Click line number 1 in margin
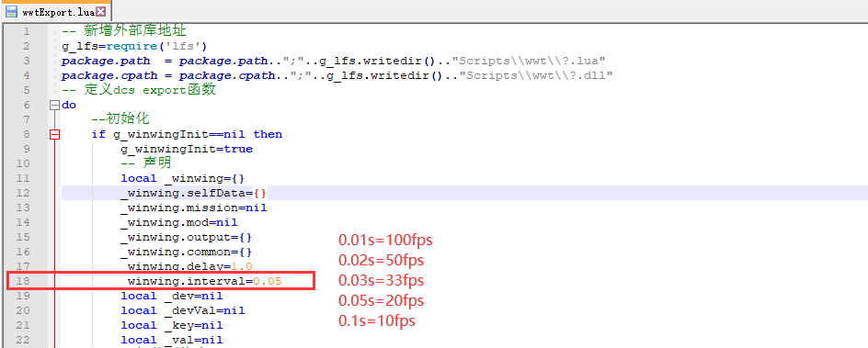The width and height of the screenshot is (868, 348). pos(27,31)
